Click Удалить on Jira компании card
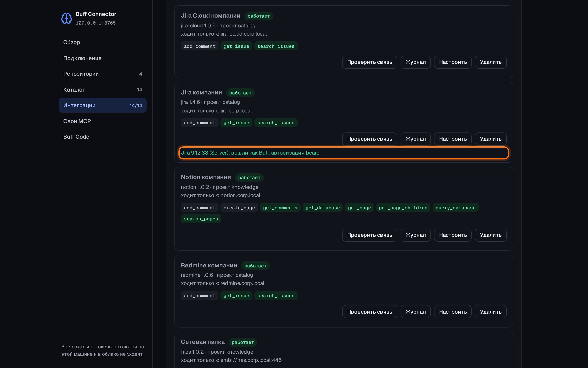 coord(491,139)
